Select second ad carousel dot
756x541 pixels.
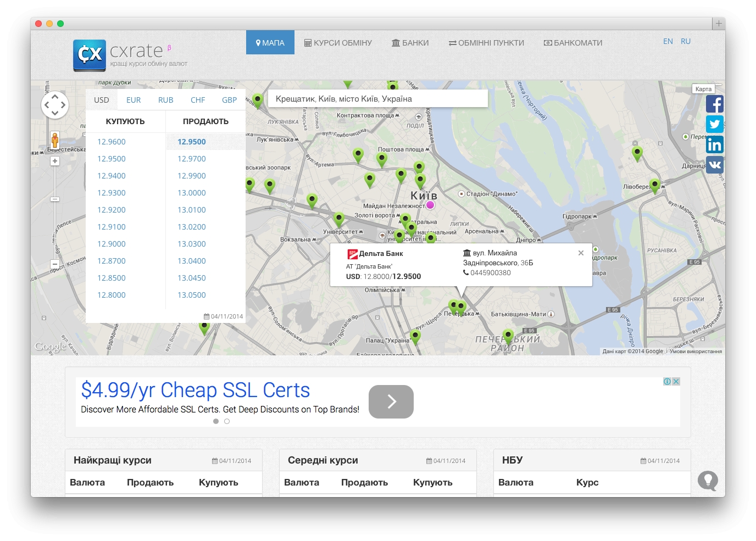[x=227, y=421]
